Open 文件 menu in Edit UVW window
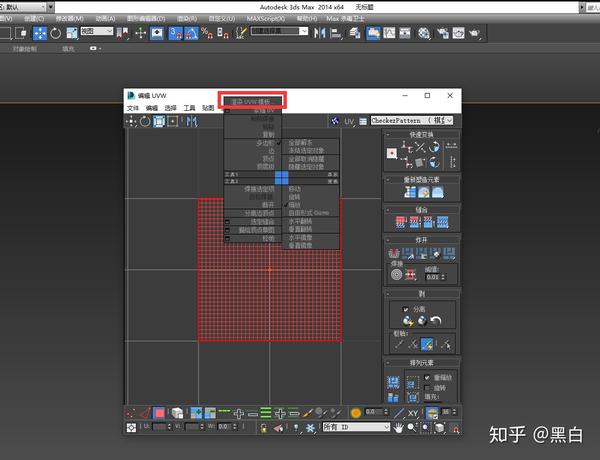The image size is (600, 460). pos(133,108)
